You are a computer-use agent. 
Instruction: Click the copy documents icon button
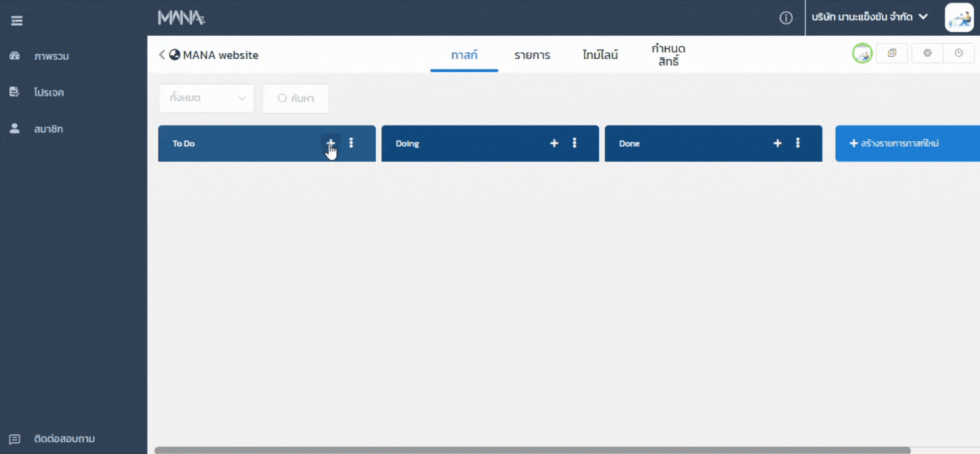tap(892, 53)
